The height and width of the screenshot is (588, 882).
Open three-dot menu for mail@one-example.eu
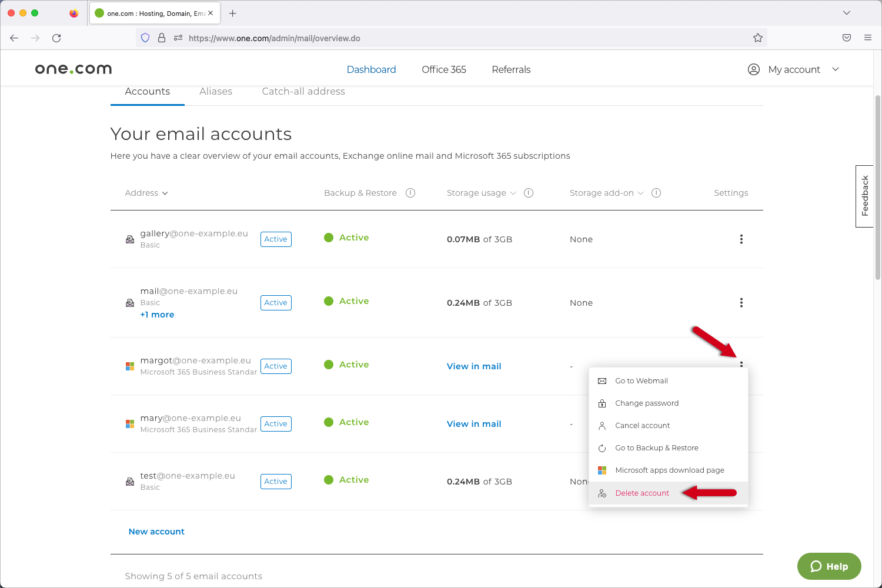click(x=741, y=303)
